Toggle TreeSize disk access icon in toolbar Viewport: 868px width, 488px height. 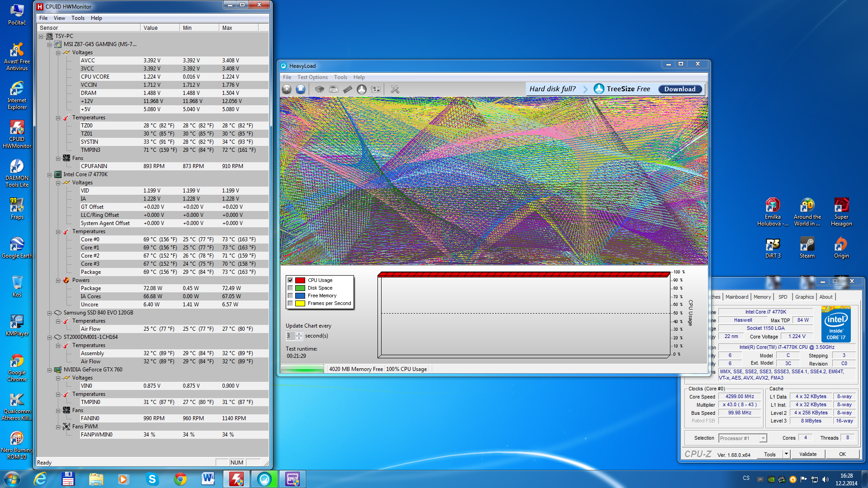point(362,89)
